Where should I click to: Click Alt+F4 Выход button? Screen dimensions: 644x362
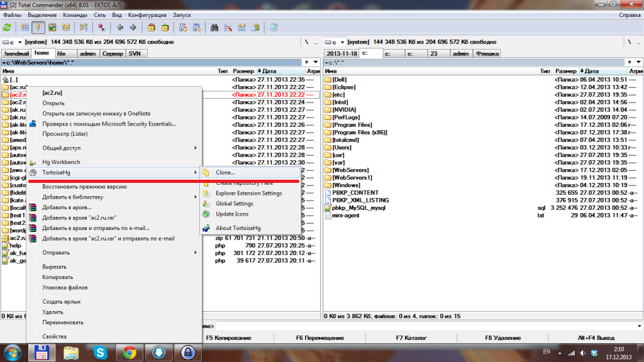point(596,337)
